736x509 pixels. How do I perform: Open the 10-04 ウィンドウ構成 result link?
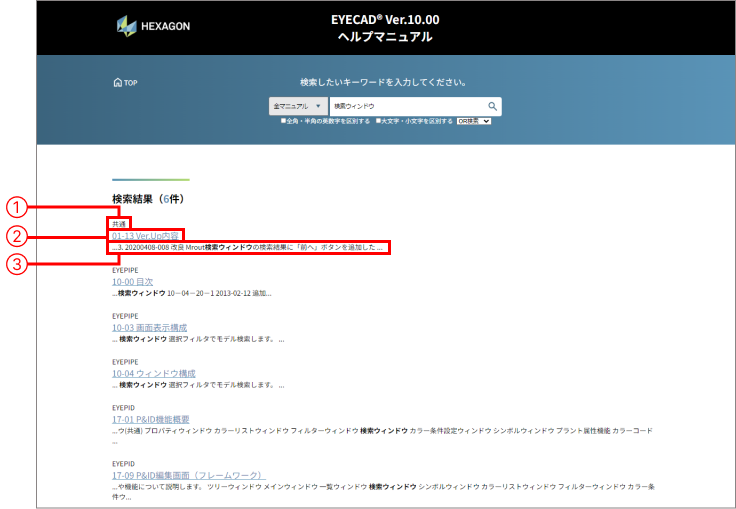click(x=153, y=373)
